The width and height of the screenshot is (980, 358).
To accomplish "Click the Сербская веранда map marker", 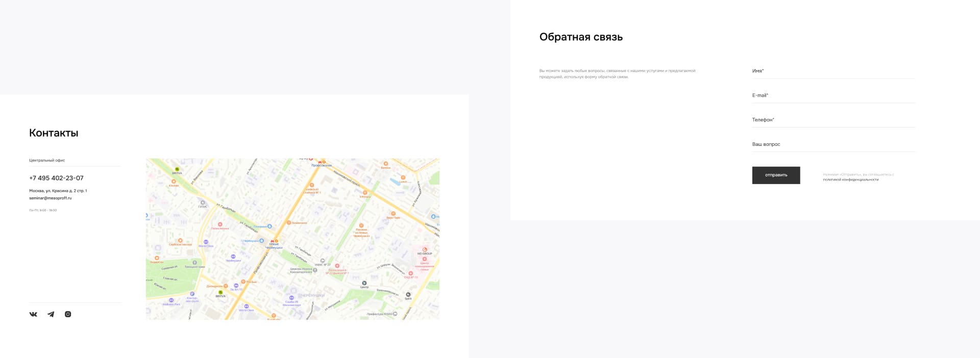I will (x=180, y=240).
